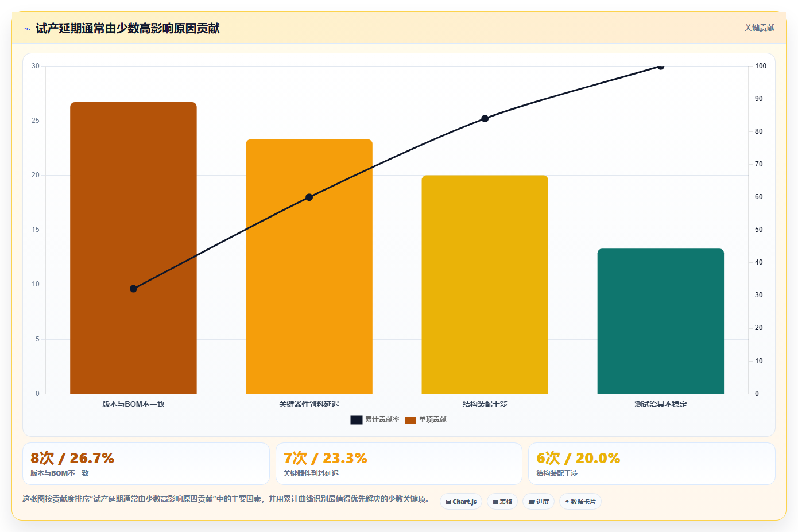The image size is (798, 532).
Task: Click the 测试治具不稳定 teal bar
Action: 660,321
